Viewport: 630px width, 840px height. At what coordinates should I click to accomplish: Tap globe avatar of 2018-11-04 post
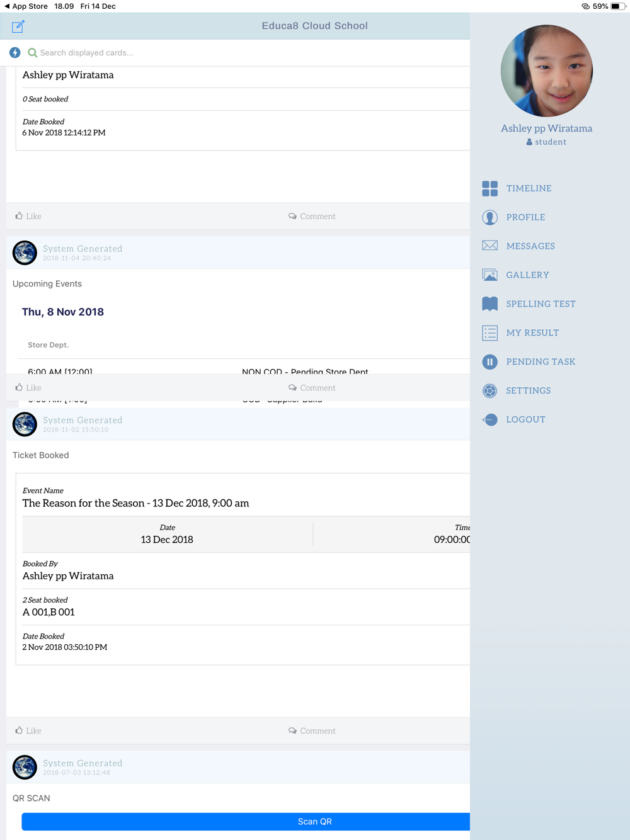(25, 253)
